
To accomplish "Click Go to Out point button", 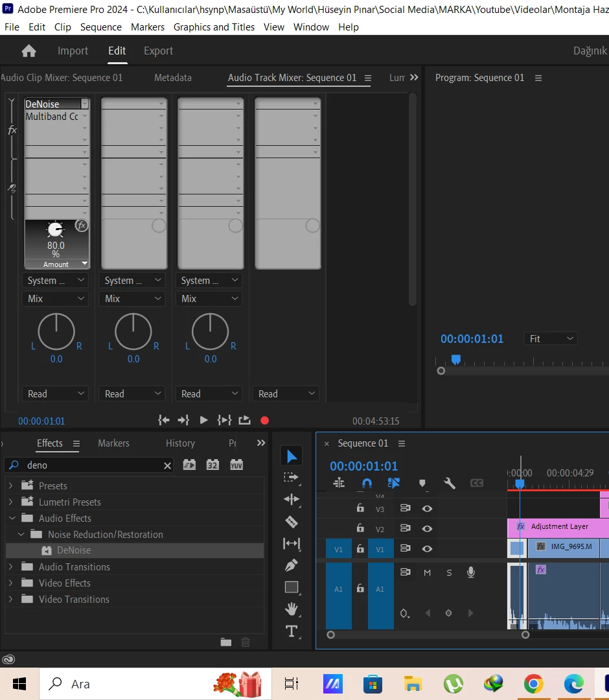I will 183,420.
